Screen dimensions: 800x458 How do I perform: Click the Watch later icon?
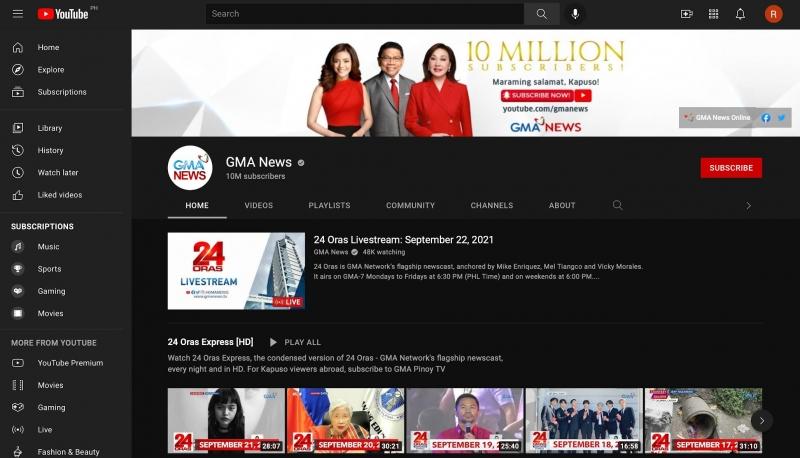[x=18, y=172]
